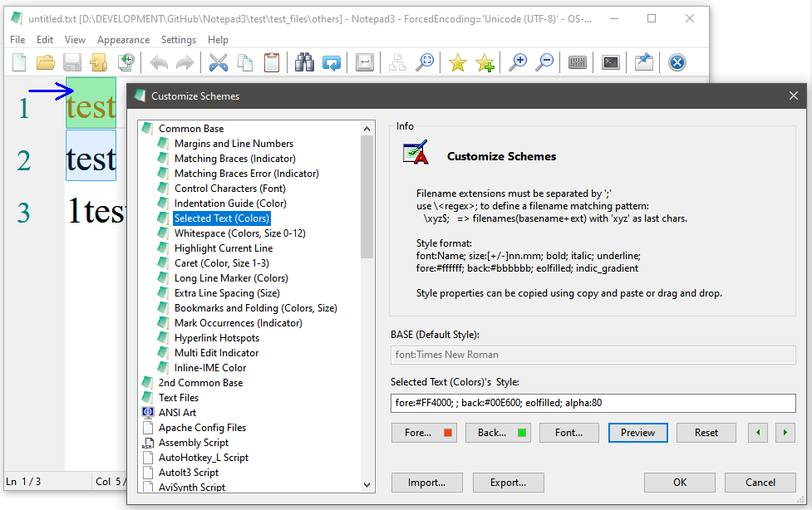The height and width of the screenshot is (510, 812).
Task: Select Control Characters (Font) item
Action: point(229,189)
